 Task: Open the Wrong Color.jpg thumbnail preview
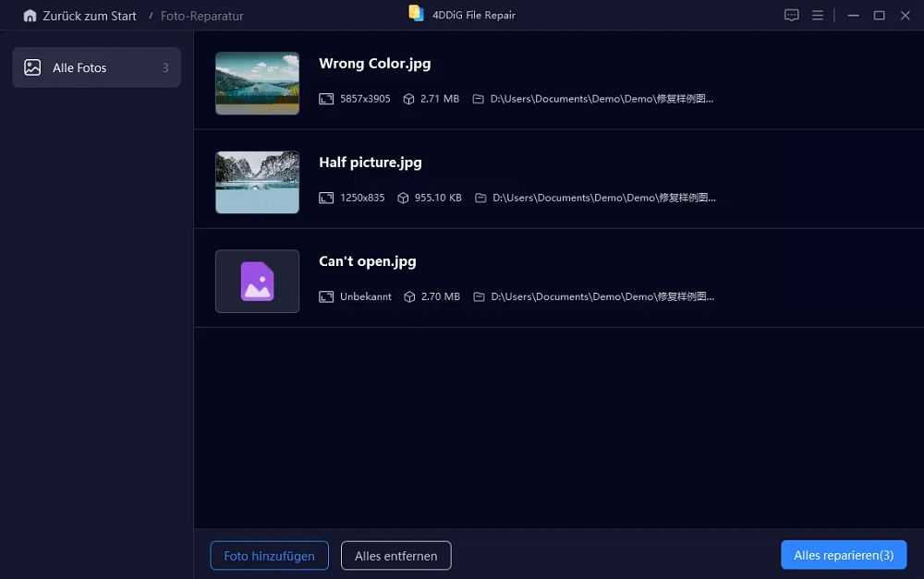pos(257,83)
